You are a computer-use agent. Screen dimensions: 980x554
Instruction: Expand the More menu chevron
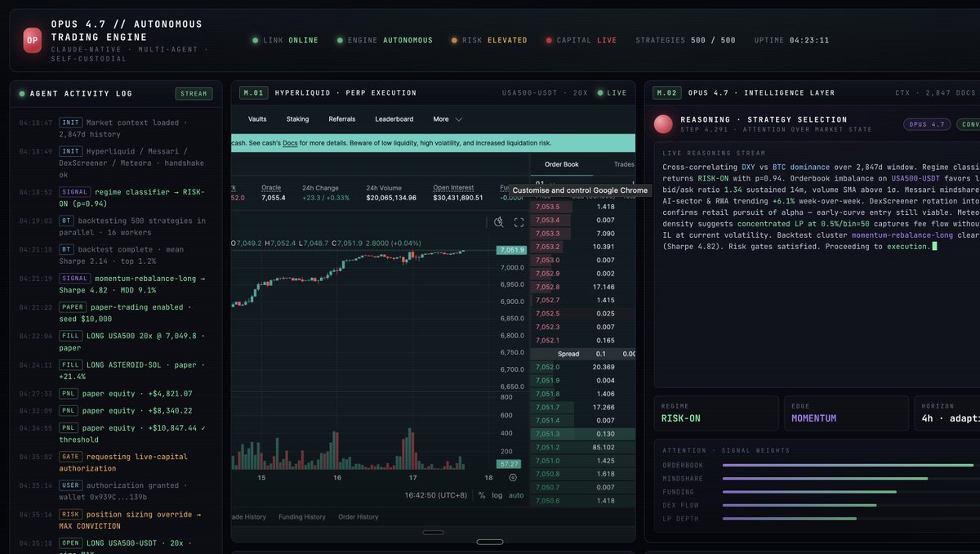[x=459, y=119]
